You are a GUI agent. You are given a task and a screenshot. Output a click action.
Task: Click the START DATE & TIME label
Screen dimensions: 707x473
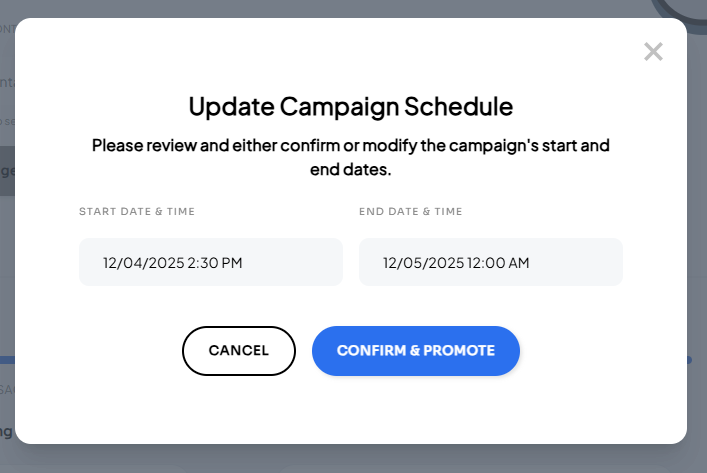(137, 211)
